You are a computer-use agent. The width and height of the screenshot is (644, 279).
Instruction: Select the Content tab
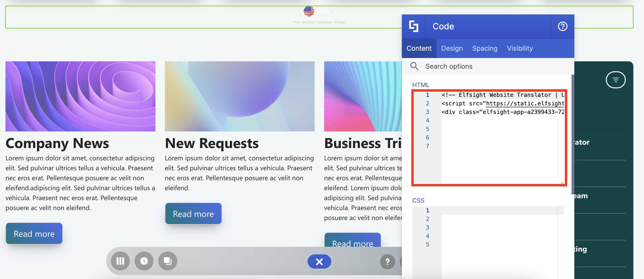coord(419,48)
